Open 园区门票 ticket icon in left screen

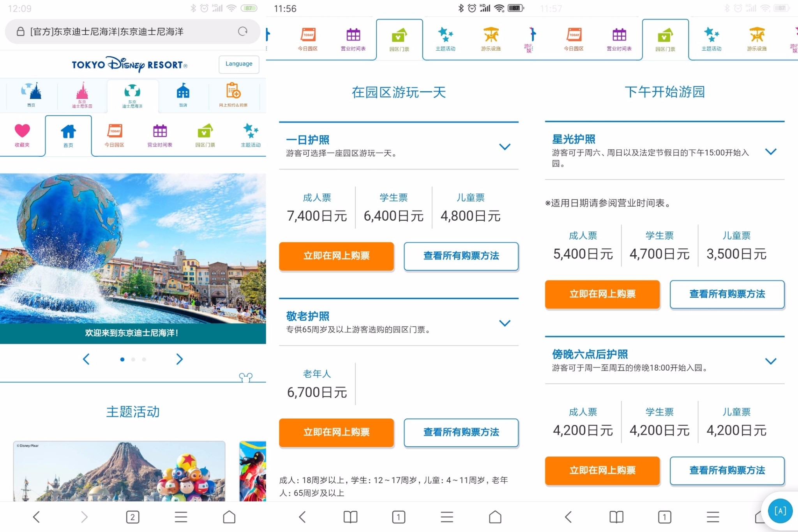tap(205, 135)
